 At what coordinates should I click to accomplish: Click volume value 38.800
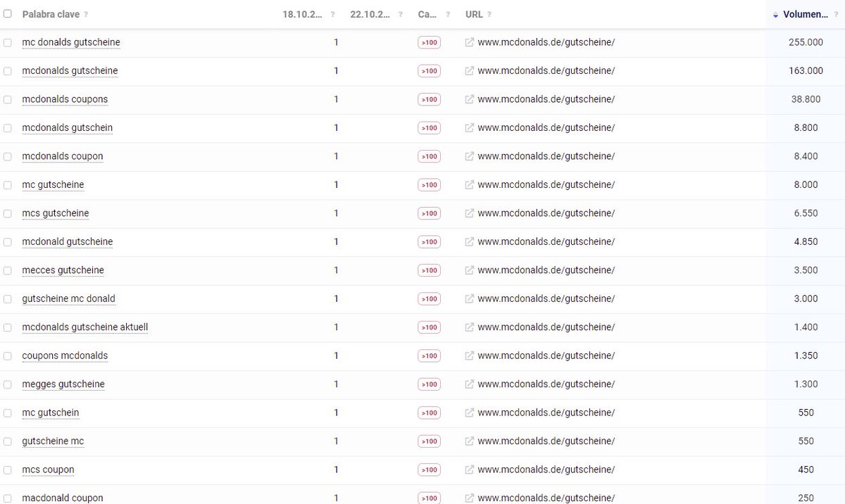point(806,99)
